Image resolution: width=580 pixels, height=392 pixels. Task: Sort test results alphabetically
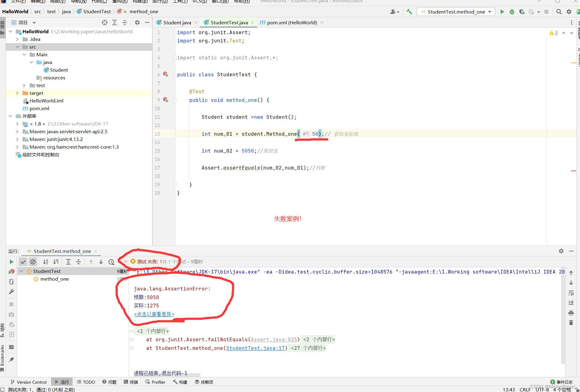tap(46, 262)
